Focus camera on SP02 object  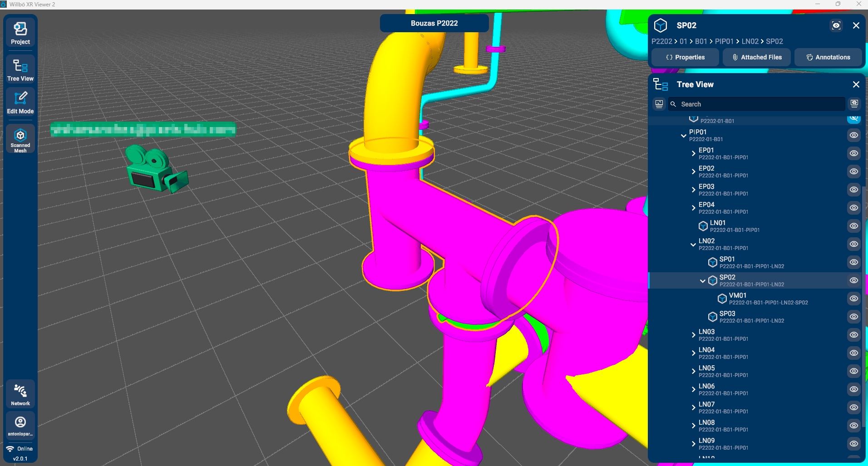[836, 25]
